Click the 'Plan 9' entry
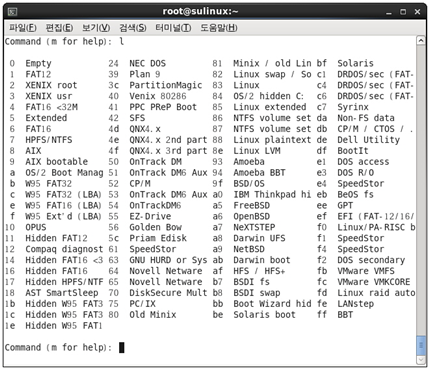429x373 pixels. (x=145, y=74)
